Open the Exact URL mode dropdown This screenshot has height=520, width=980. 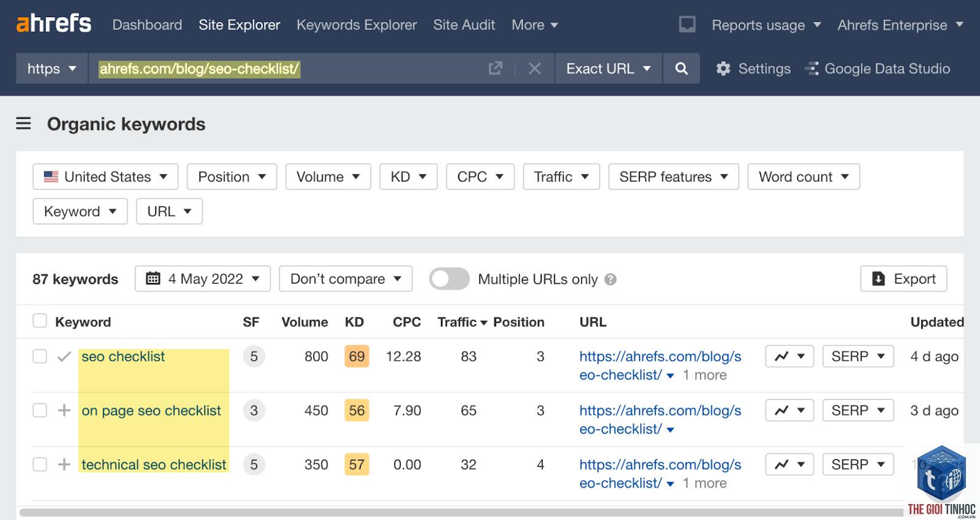(x=608, y=68)
